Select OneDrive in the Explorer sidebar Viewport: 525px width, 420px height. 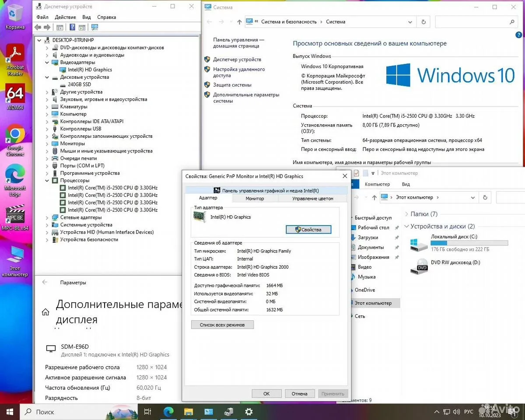point(364,290)
